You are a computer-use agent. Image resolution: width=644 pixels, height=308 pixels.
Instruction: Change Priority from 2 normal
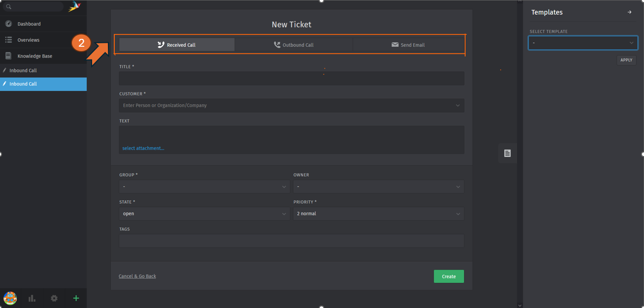(378, 214)
